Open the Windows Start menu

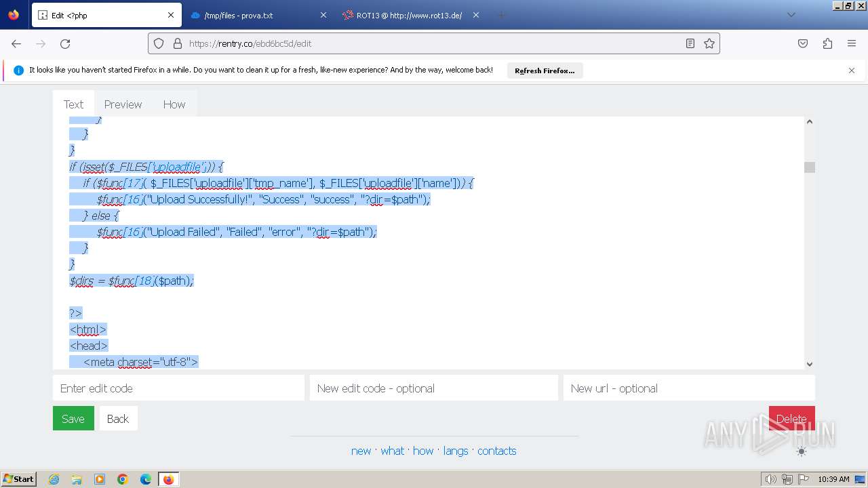click(19, 479)
